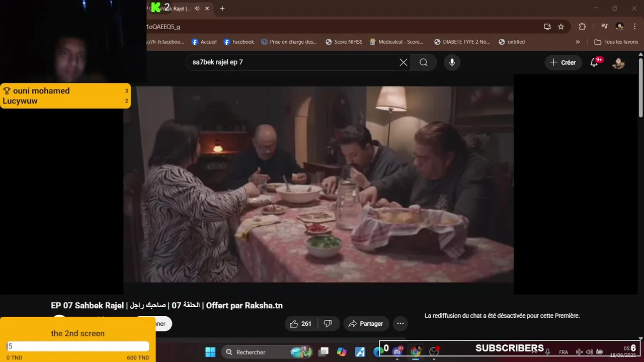
Task: Open the Partager share dialog
Action: click(366, 324)
